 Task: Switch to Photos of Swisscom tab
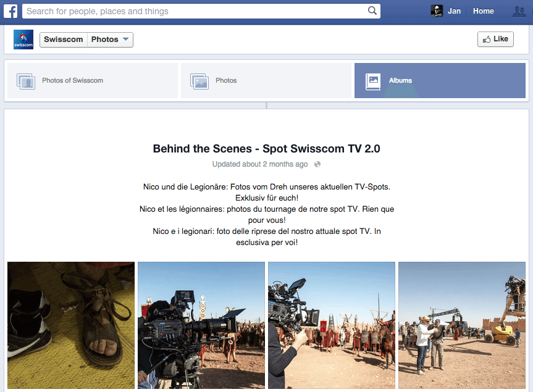coord(93,80)
